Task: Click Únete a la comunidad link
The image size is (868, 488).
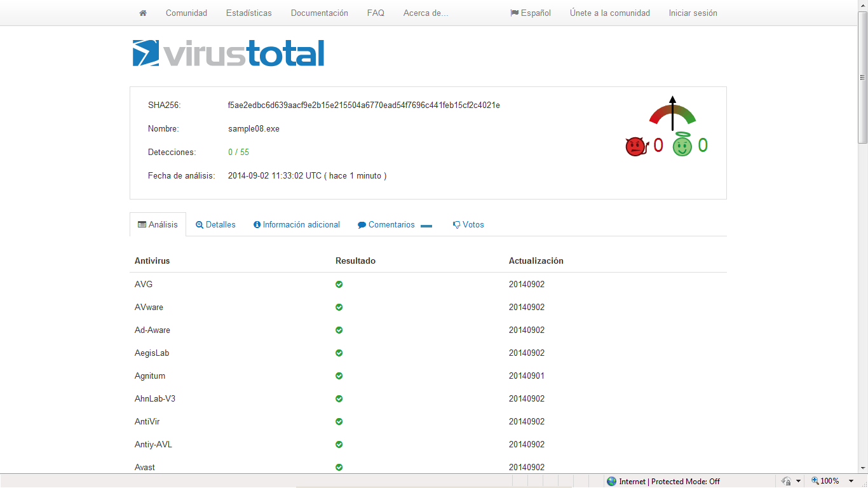Action: (609, 13)
